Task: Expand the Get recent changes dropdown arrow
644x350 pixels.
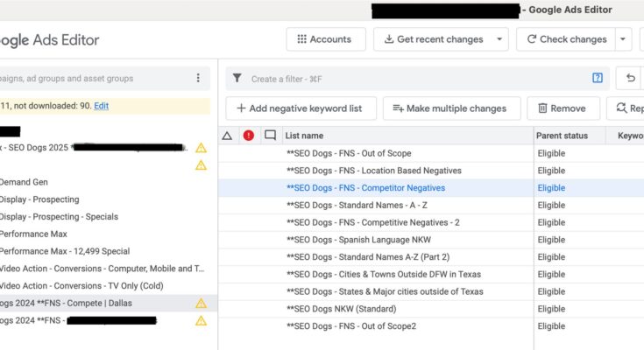Action: coord(499,39)
